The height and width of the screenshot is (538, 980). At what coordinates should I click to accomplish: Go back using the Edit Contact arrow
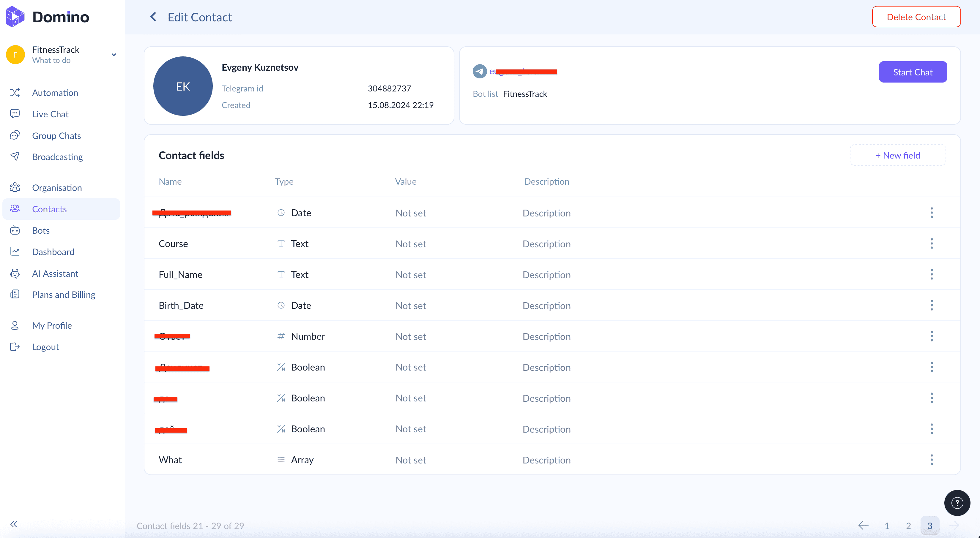pos(153,17)
